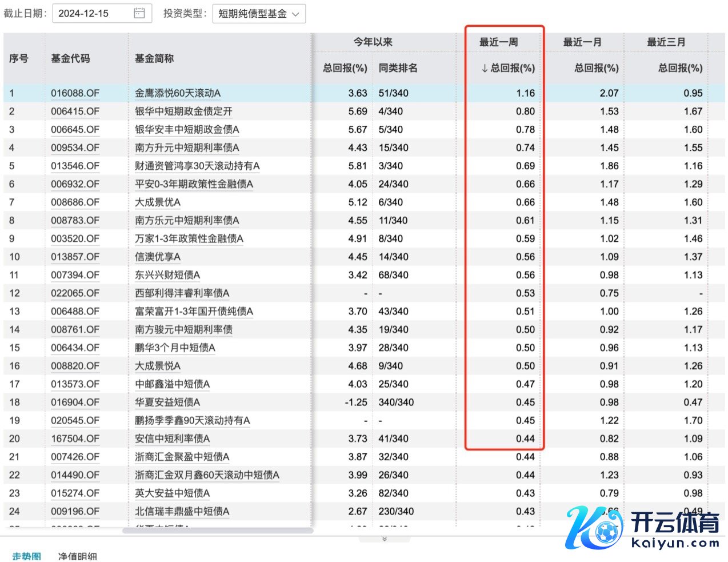
Task: Sort by 最近一月 总回报(%) column header
Action: [x=596, y=68]
